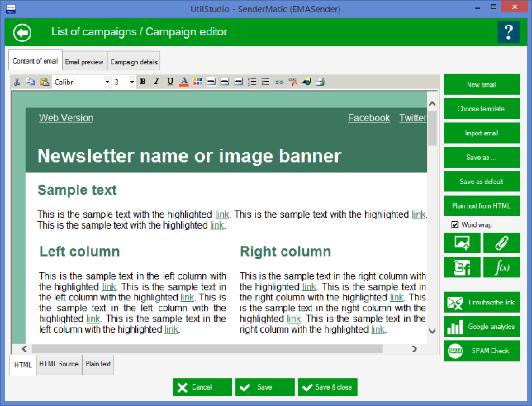Click the horizontal scrollbar right arrow
Viewport: 532px width, 406px height.
tap(414, 348)
